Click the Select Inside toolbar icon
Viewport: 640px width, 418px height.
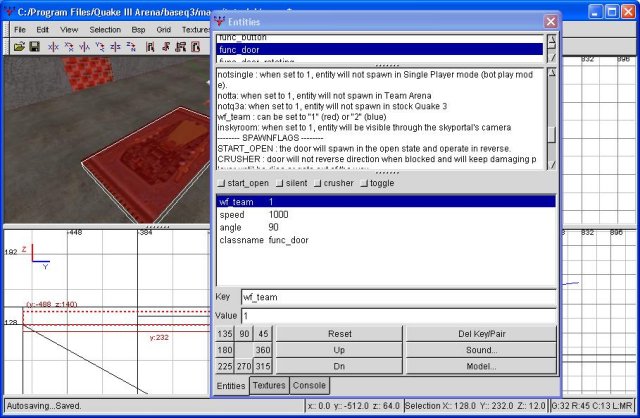(x=196, y=47)
